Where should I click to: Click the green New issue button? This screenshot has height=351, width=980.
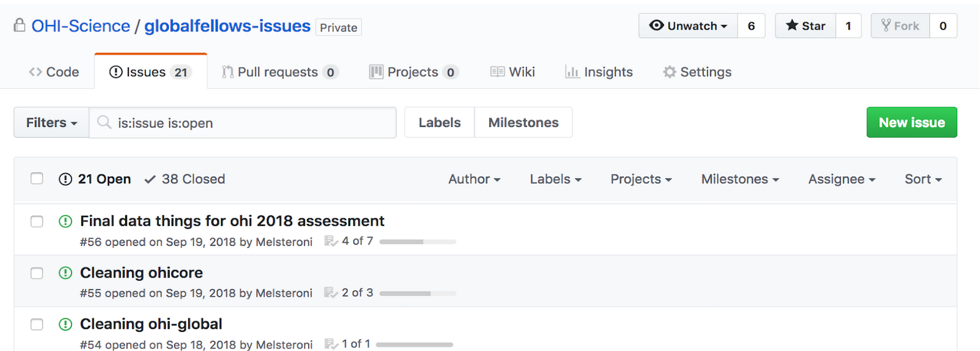(x=912, y=123)
